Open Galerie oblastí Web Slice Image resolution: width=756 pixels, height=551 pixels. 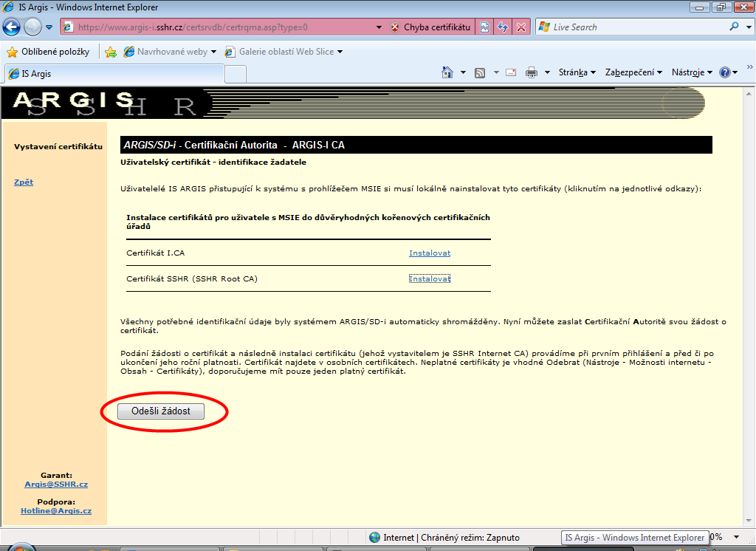284,52
